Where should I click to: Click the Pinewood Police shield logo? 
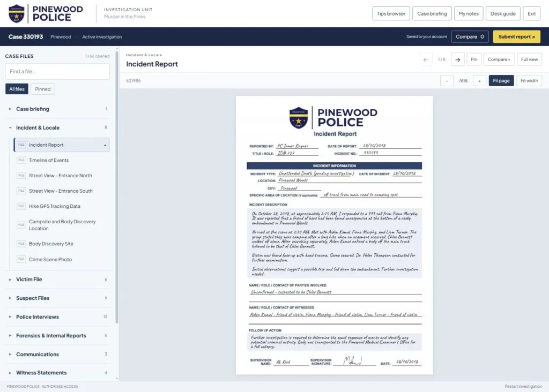17,13
